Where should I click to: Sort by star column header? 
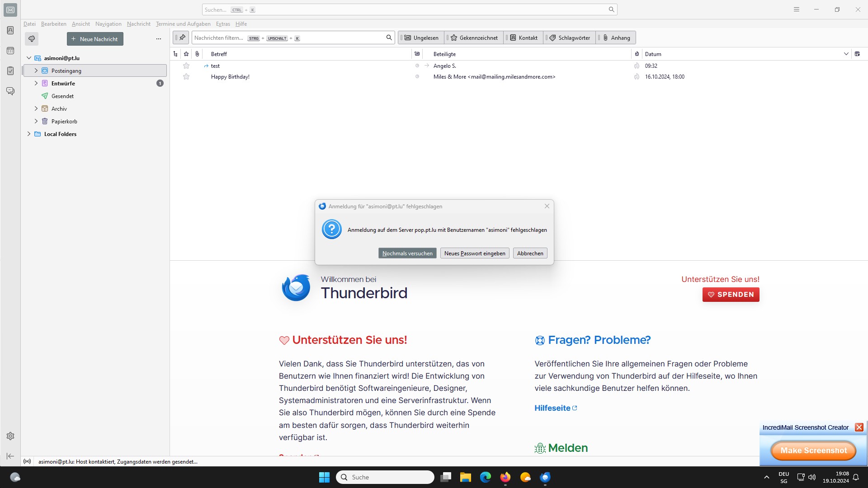point(186,54)
